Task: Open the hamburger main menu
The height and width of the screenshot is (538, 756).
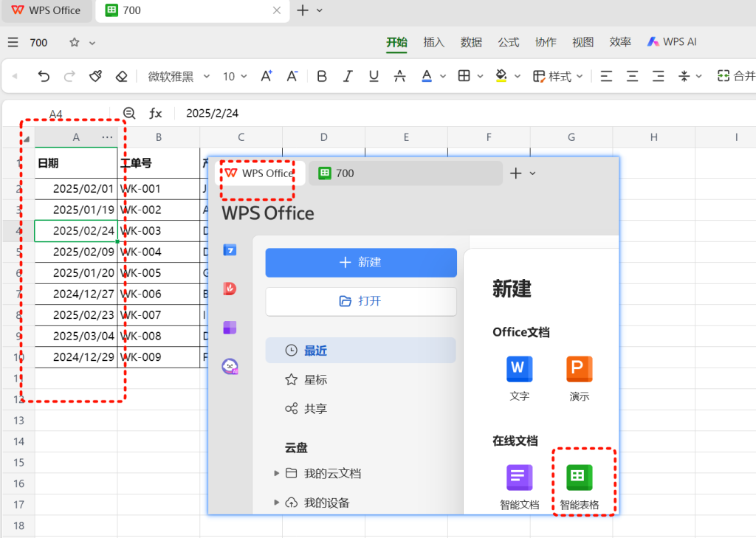Action: pyautogui.click(x=13, y=42)
